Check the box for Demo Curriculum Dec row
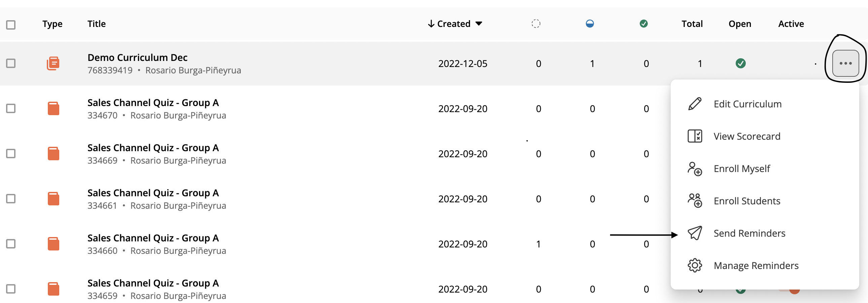Screen dimensions: 868x303 [x=11, y=63]
